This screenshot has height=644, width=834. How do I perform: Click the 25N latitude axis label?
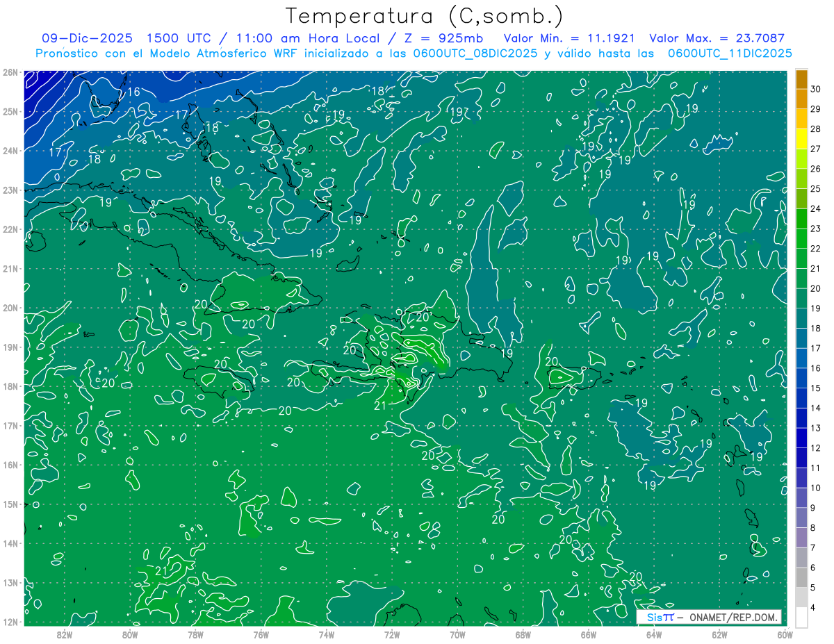point(10,111)
